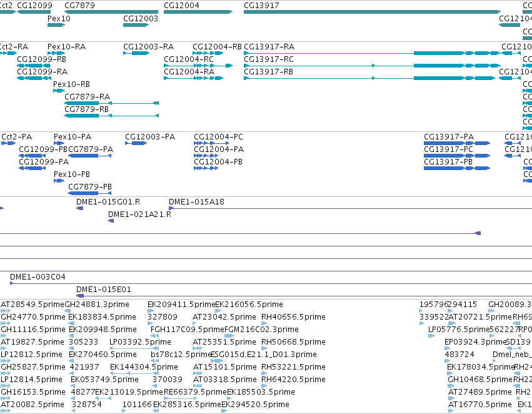Click protein label "CG7879-PA"
The image size is (532, 414).
coord(91,149)
